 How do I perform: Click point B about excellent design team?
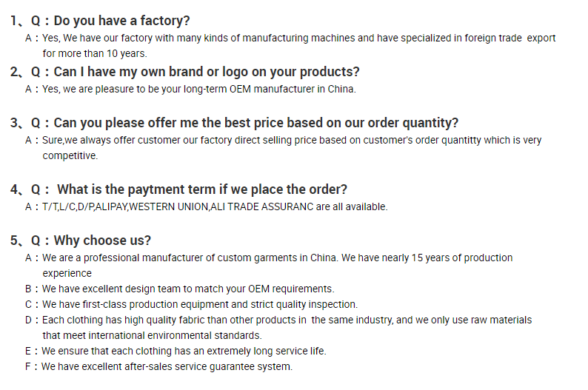[x=187, y=289]
